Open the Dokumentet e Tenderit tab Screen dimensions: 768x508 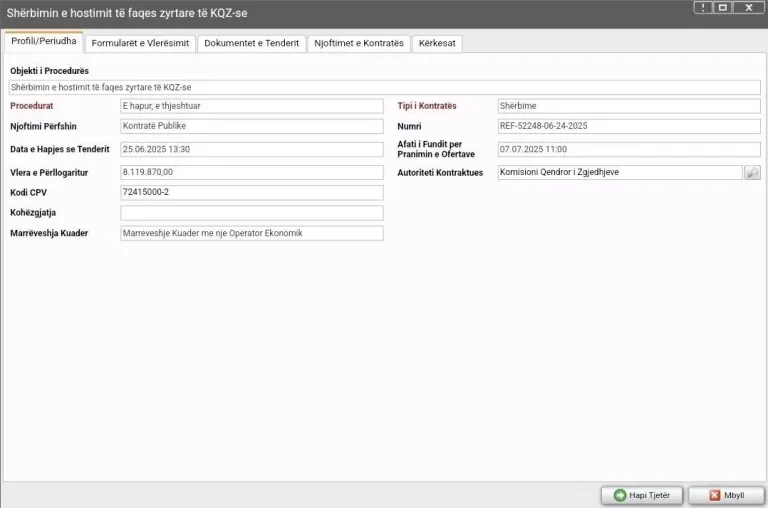[x=251, y=43]
